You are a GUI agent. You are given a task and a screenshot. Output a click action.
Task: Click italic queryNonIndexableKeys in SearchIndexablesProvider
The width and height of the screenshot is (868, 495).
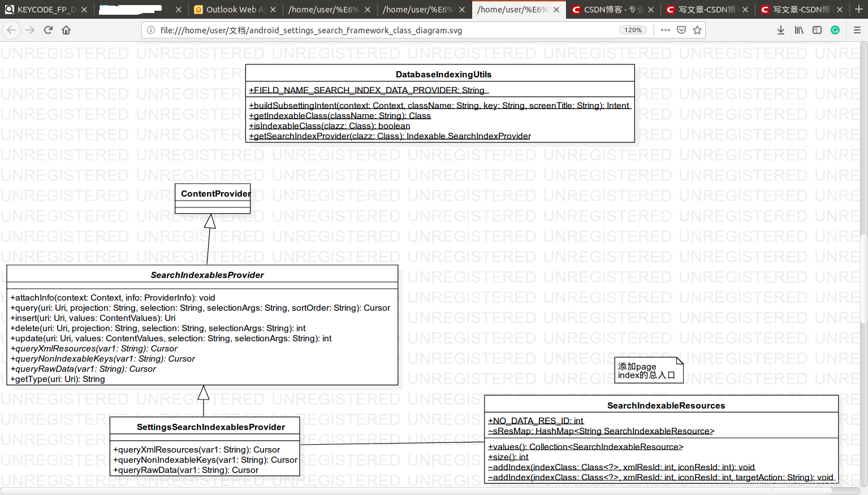coord(102,359)
